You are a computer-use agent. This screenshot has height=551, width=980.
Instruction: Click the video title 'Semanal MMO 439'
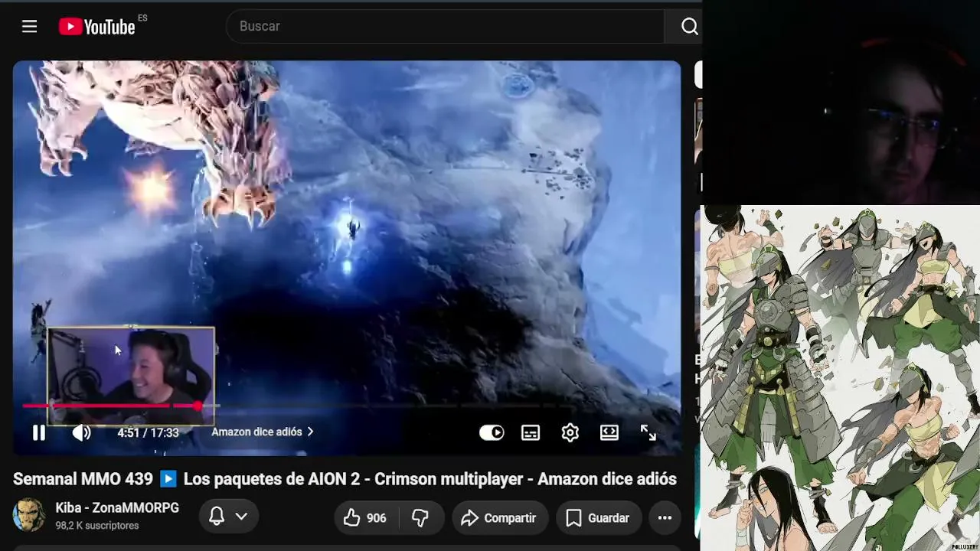tap(345, 479)
